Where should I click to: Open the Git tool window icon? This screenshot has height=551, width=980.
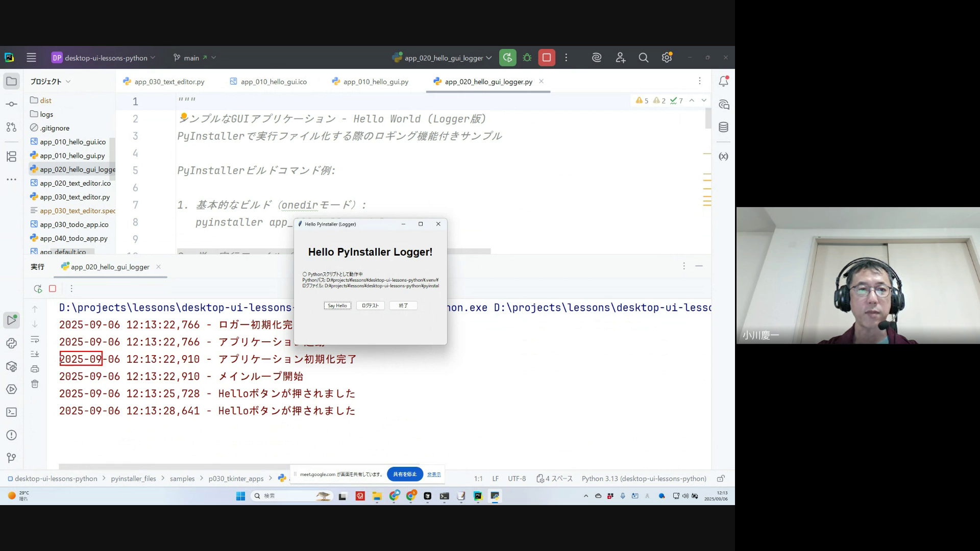pos(11,458)
